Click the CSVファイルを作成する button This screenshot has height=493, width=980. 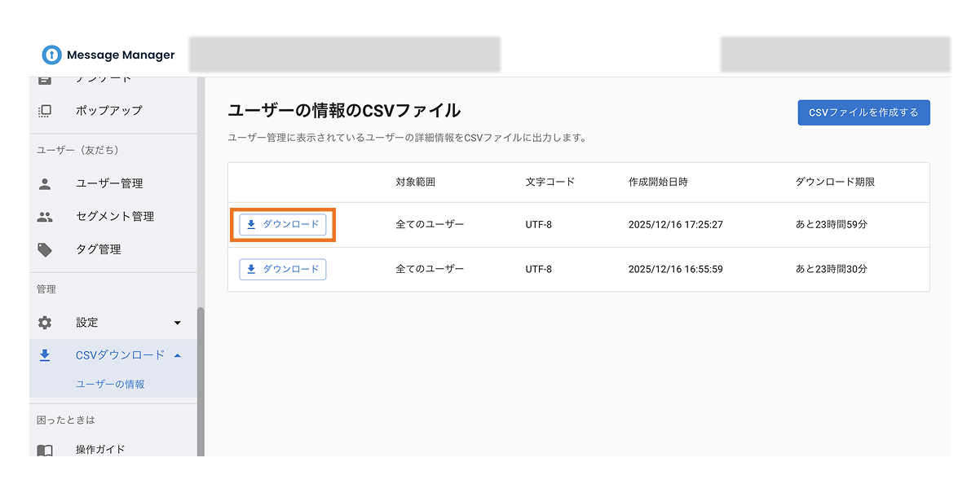pos(863,112)
